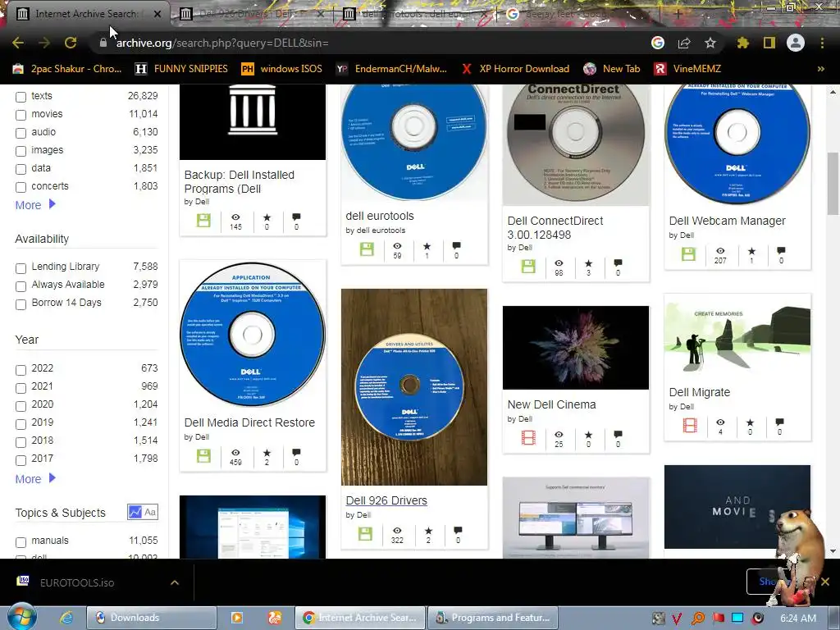Check the texts media type filter

[x=21, y=97]
